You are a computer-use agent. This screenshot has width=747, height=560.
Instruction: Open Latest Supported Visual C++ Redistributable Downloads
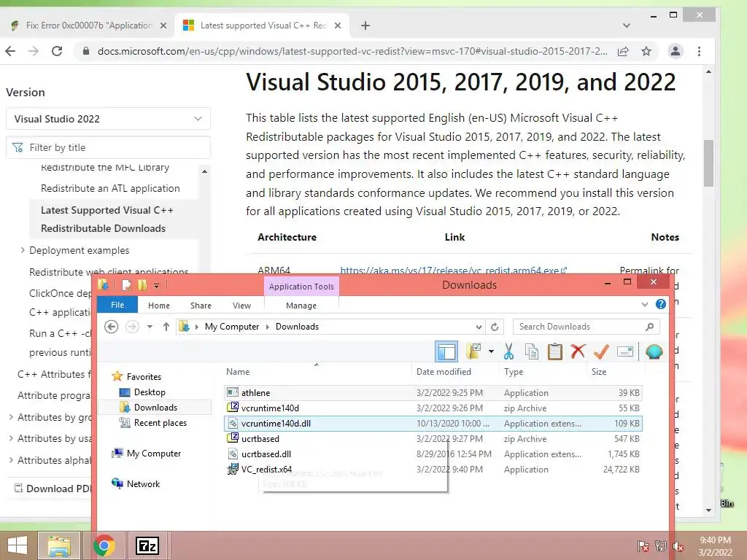pos(107,219)
